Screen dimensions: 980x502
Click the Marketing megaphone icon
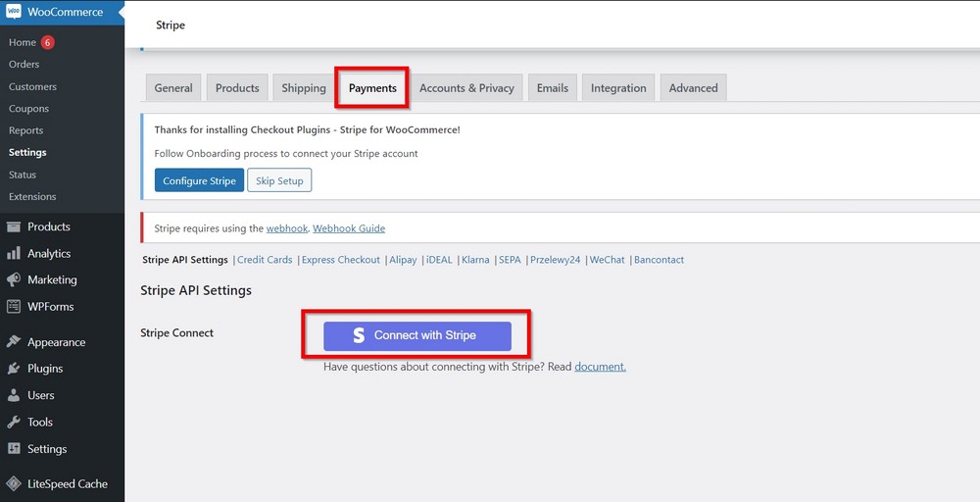tap(13, 279)
